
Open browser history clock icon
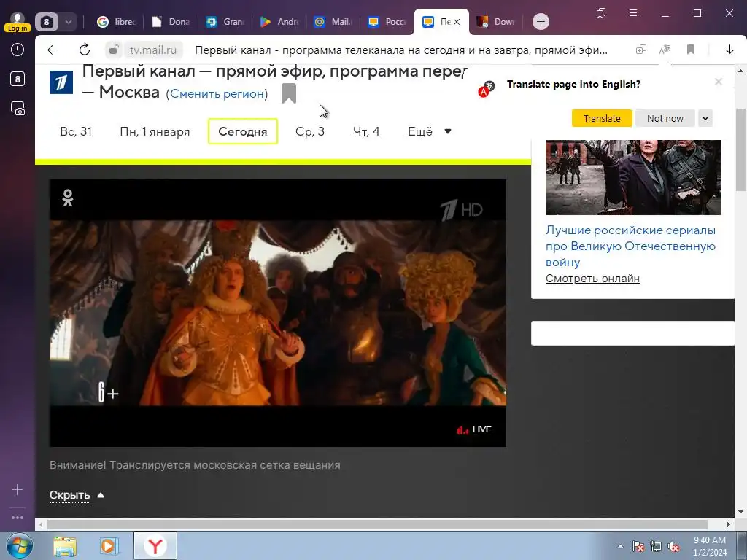(x=18, y=50)
